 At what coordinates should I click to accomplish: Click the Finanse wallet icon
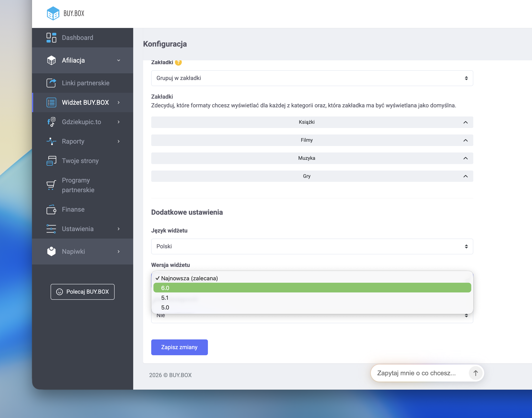51,209
